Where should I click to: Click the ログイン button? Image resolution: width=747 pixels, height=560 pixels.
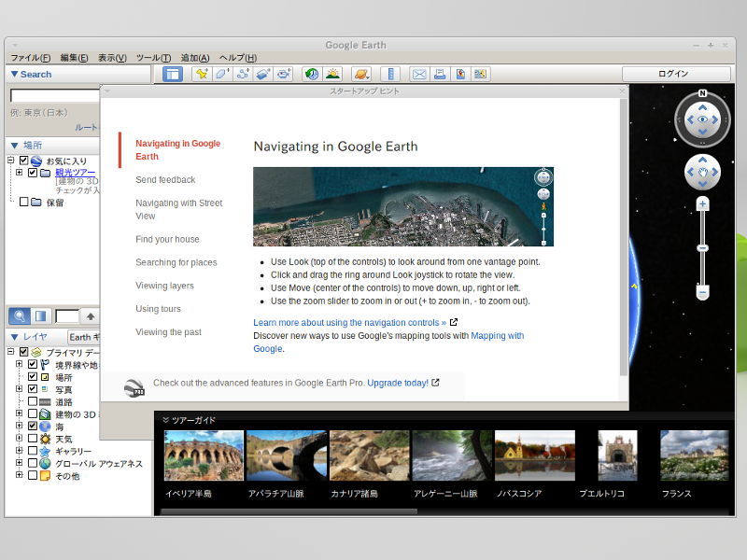pyautogui.click(x=676, y=74)
